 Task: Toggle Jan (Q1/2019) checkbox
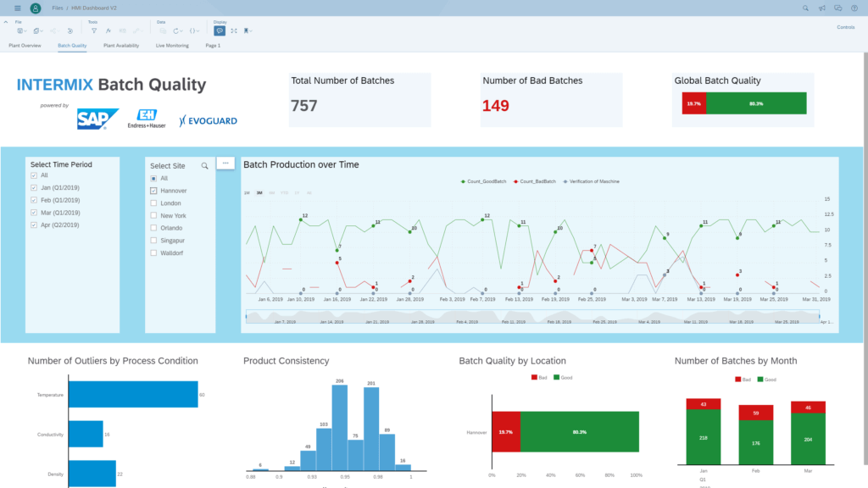click(34, 187)
